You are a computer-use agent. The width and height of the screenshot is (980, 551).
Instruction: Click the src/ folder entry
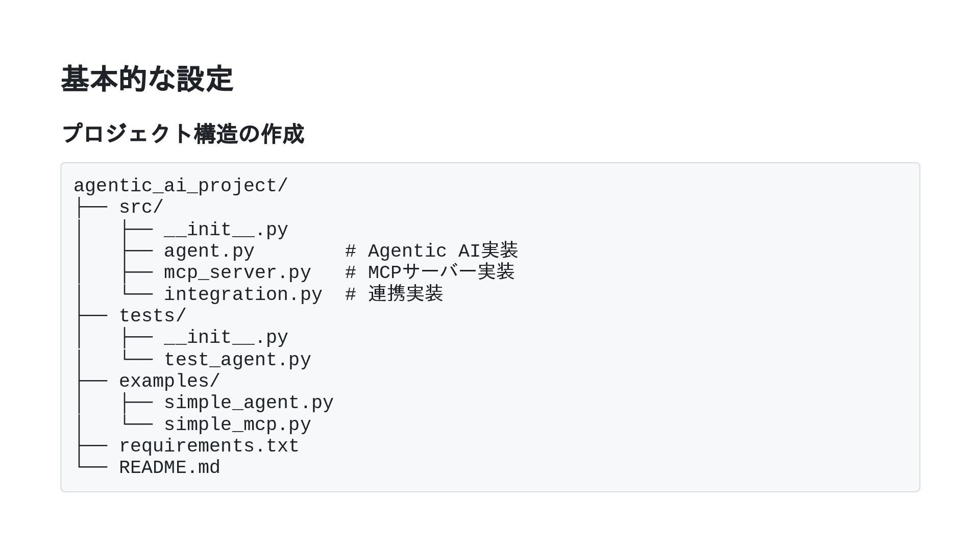pos(141,207)
